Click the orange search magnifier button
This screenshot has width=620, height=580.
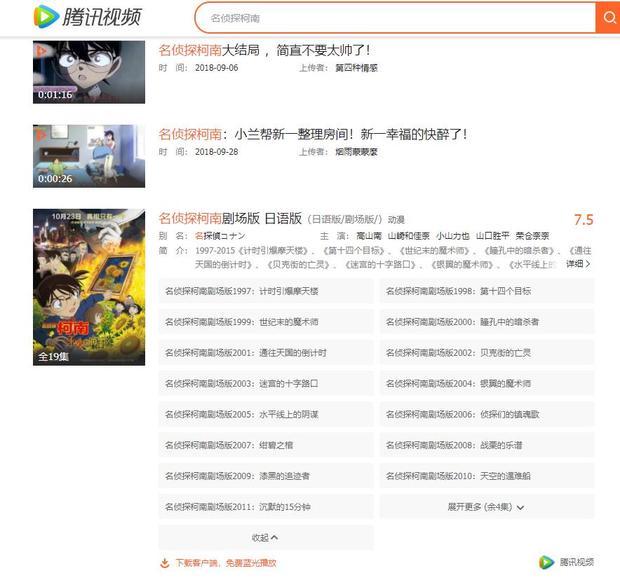click(x=608, y=17)
